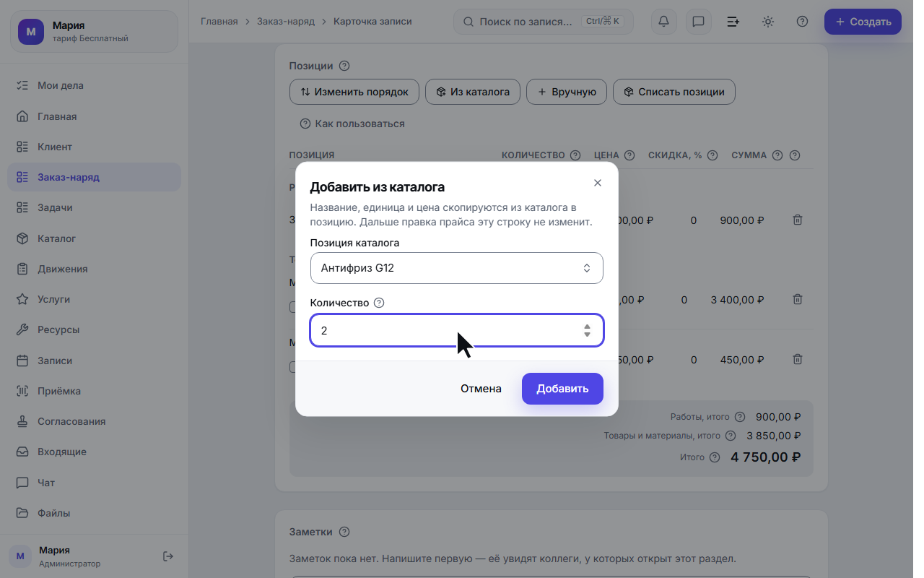Open the Задачи section

(x=94, y=207)
